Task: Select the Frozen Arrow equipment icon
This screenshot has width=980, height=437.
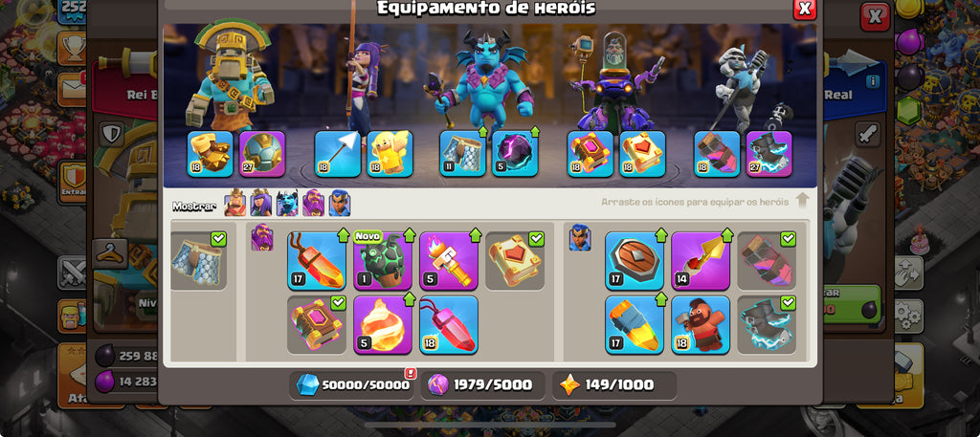Action: pos(338,154)
